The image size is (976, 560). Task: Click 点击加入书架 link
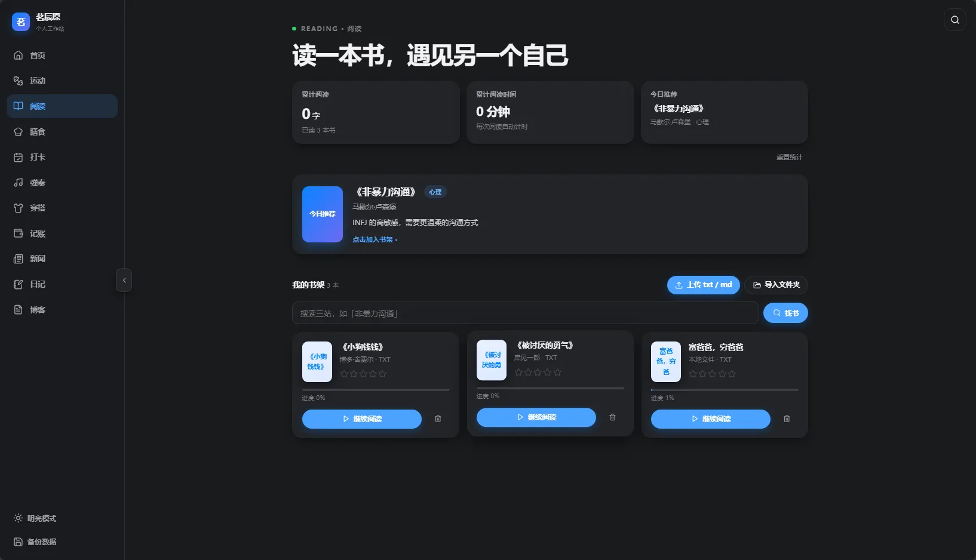point(375,239)
